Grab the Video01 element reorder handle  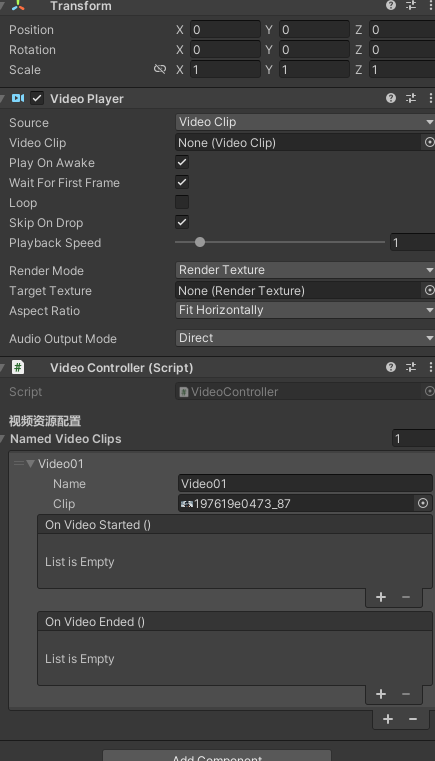point(19,463)
